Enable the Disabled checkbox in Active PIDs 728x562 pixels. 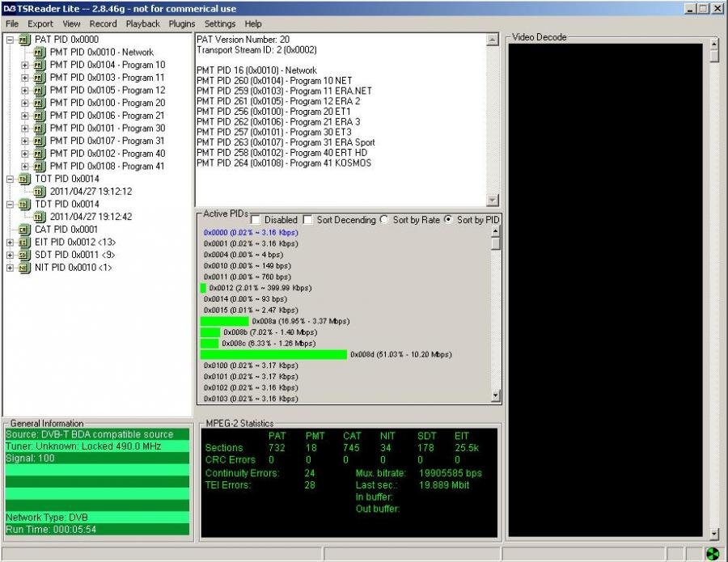(x=256, y=220)
